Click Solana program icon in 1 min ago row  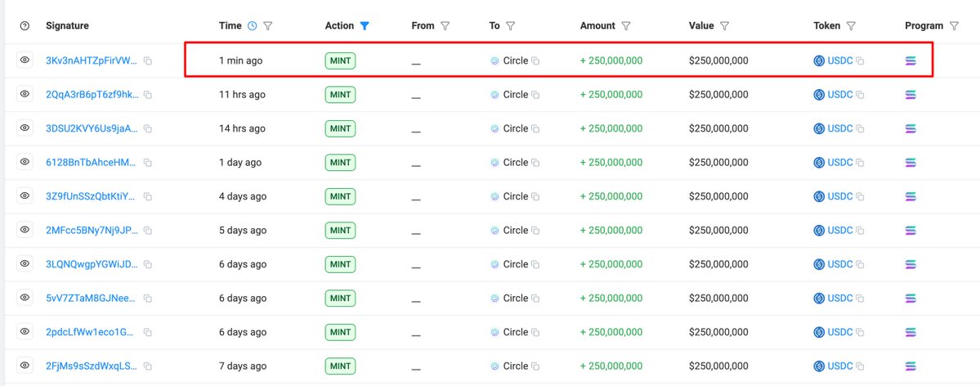[911, 61]
